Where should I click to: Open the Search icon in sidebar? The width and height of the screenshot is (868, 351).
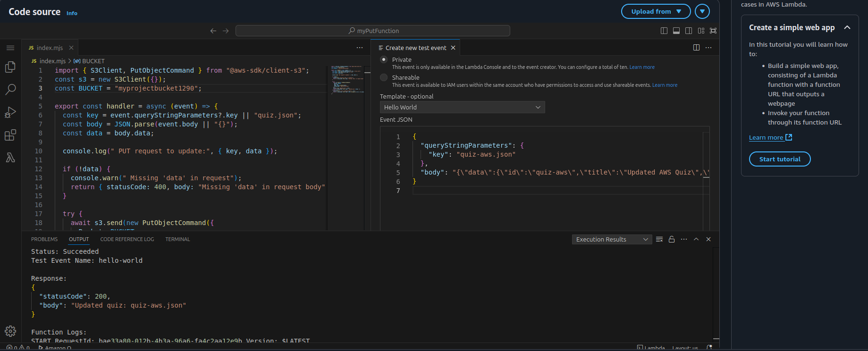(x=10, y=90)
